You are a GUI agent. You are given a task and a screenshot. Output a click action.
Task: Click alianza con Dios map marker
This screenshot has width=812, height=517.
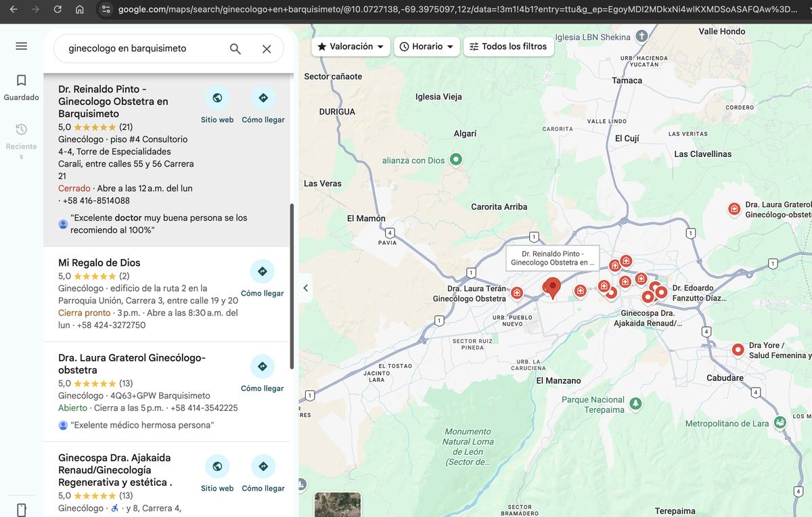click(456, 159)
